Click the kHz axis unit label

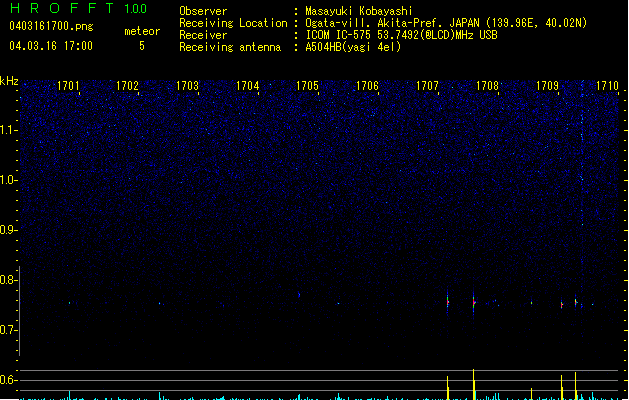pyautogui.click(x=9, y=81)
